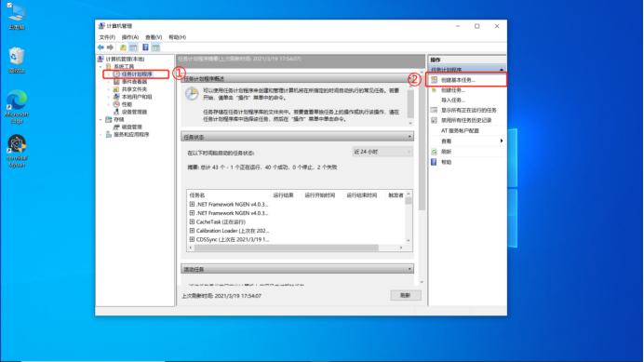Image resolution: width=644 pixels, height=362 pixels.
Task: Select 任务计划程序 in the tree
Action: [137, 74]
